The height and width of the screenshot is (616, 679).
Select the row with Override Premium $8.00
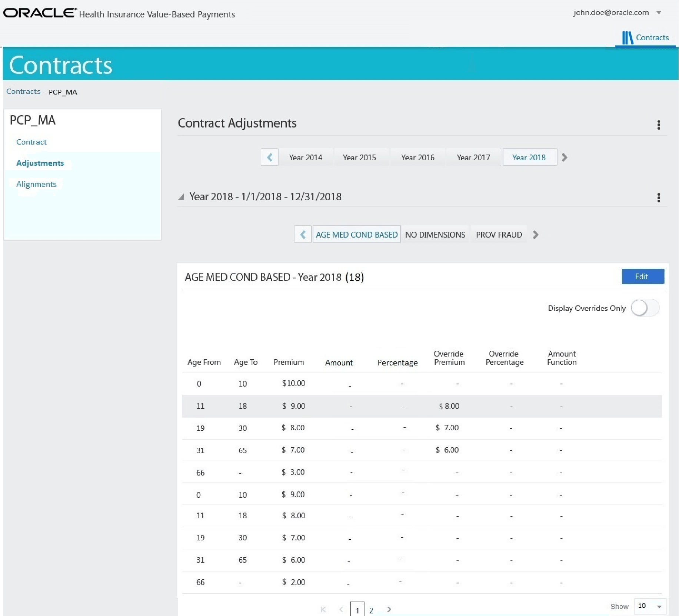tap(422, 406)
